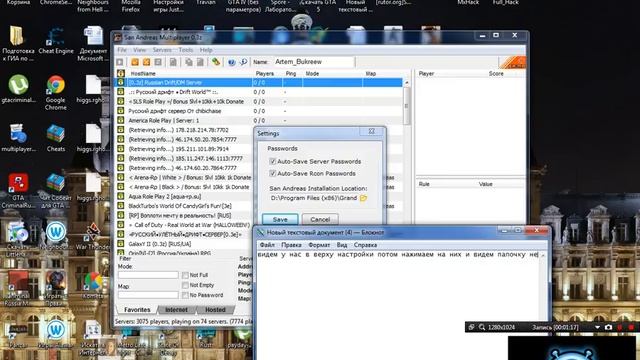
Task: Open the Вид menu in Notepad
Action: (342, 245)
